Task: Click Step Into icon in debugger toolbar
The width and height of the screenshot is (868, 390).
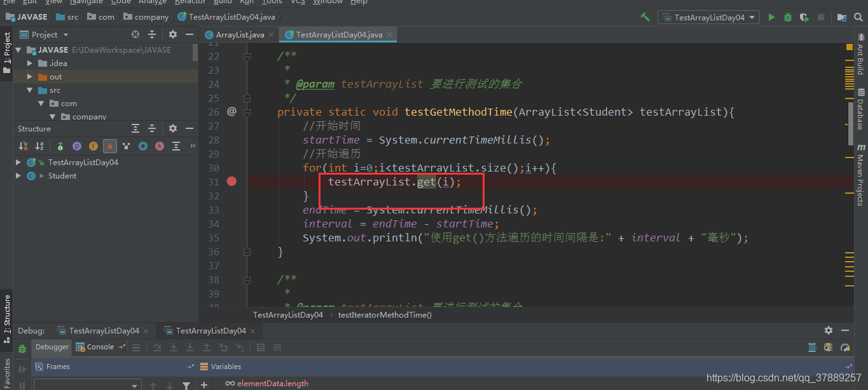Action: pos(174,347)
